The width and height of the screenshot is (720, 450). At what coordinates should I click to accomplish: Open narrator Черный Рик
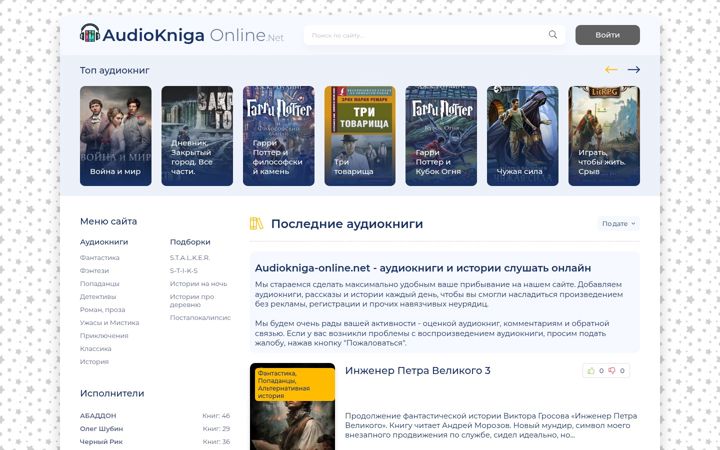point(101,442)
